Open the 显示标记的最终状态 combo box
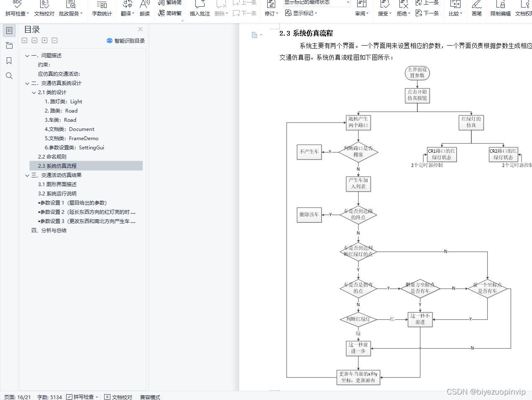This screenshot has width=532, height=400. coord(317,3)
